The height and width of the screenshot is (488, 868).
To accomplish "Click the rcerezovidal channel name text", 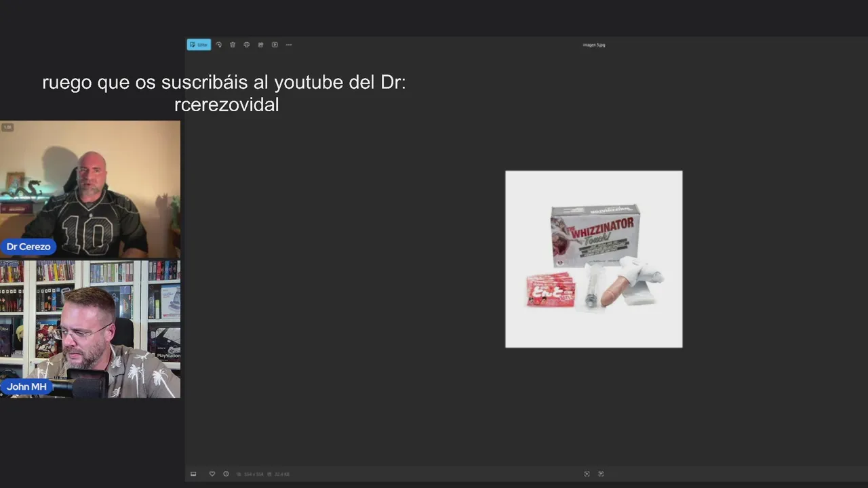I will pyautogui.click(x=226, y=105).
